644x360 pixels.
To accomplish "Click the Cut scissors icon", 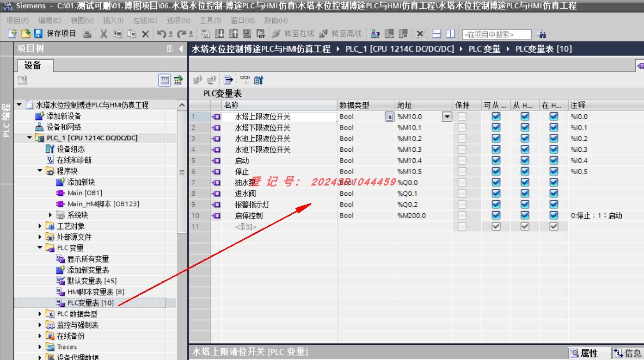I will coord(103,34).
